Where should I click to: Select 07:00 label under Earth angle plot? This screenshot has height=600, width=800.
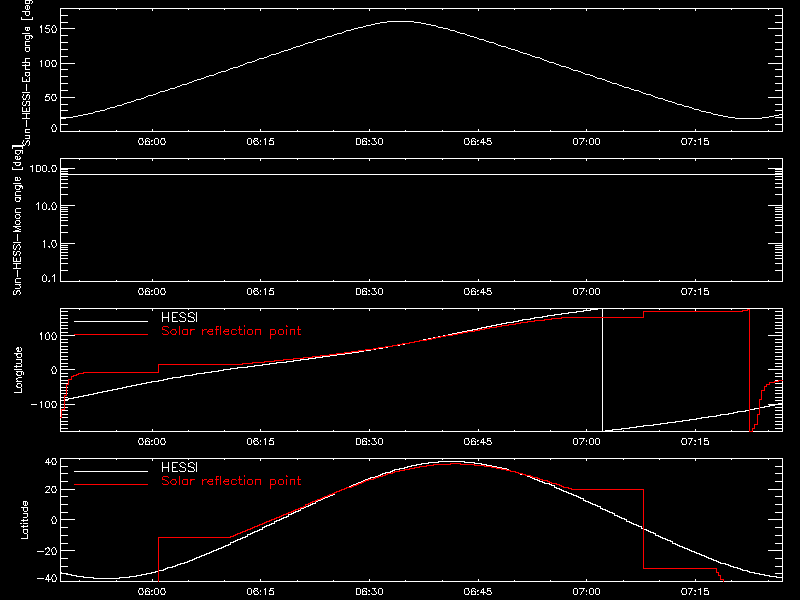coord(586,142)
